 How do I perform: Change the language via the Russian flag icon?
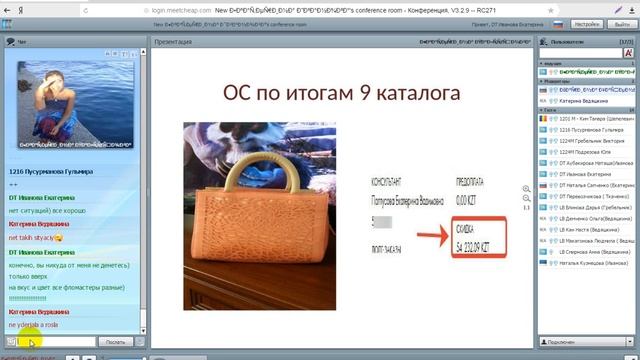pos(558,24)
